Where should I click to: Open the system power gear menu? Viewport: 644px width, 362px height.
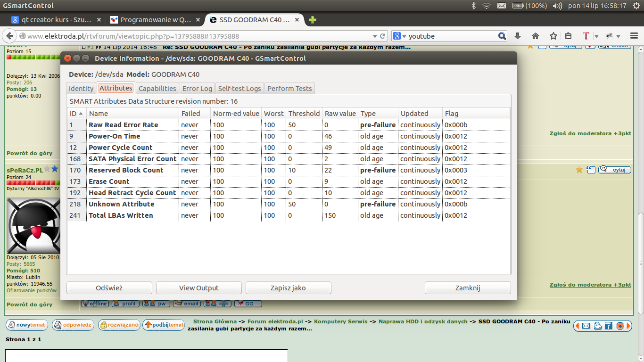(x=636, y=6)
